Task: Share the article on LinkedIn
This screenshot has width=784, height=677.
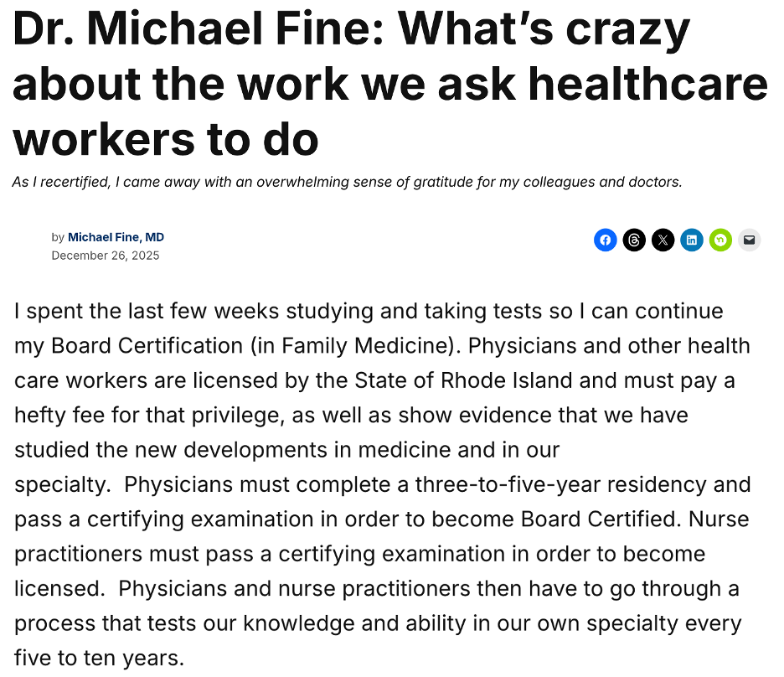Action: click(x=692, y=240)
